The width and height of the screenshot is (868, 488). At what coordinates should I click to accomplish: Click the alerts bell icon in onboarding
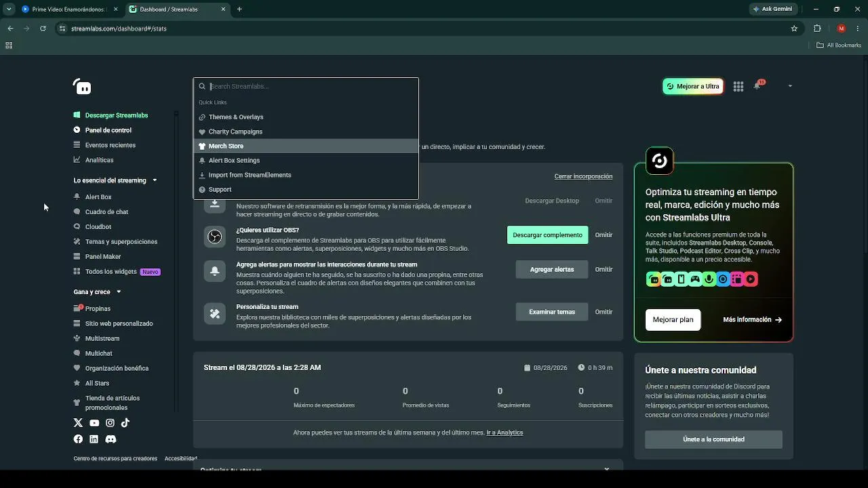[x=215, y=271]
